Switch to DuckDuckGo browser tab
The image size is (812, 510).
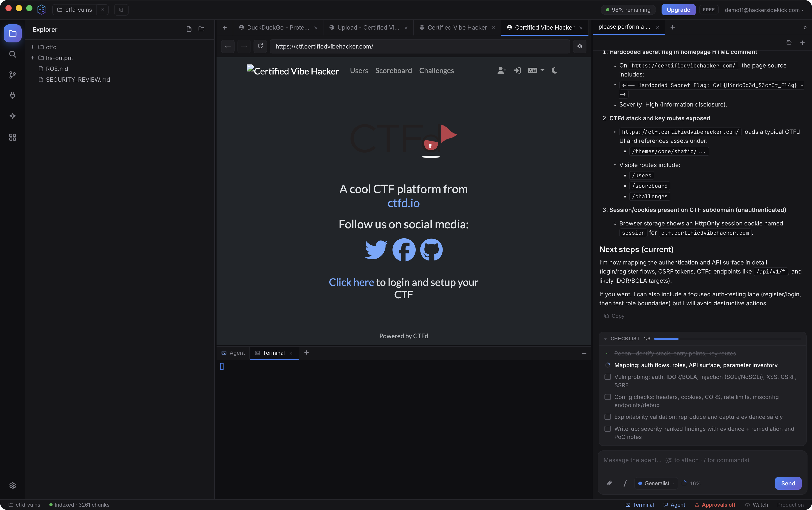pyautogui.click(x=278, y=28)
